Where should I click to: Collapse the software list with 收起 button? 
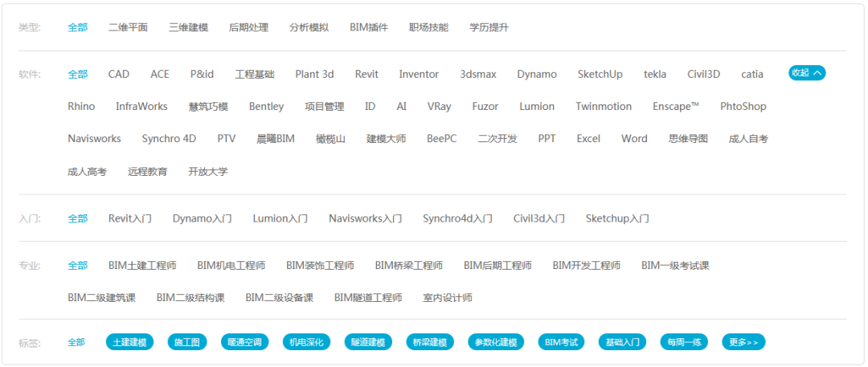point(807,72)
